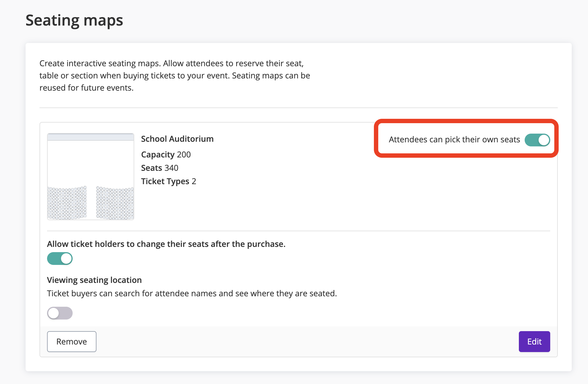Click 'Attendees can pick their own seats' label
The width and height of the screenshot is (588, 384).
coord(454,139)
